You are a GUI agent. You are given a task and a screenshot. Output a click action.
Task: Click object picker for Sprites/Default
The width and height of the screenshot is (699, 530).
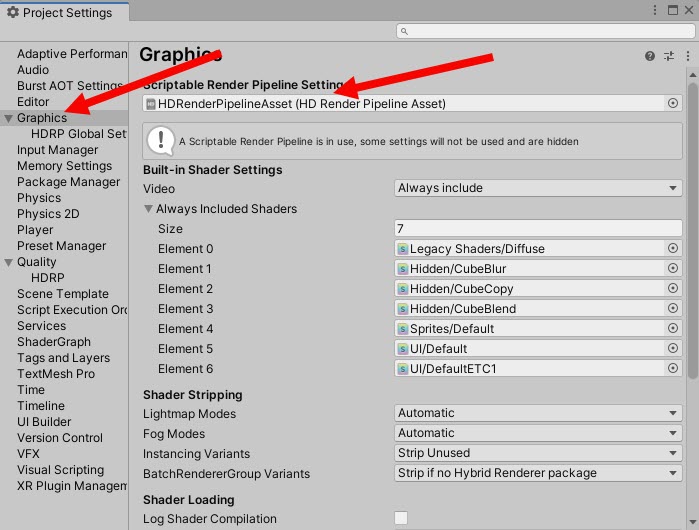(x=673, y=328)
